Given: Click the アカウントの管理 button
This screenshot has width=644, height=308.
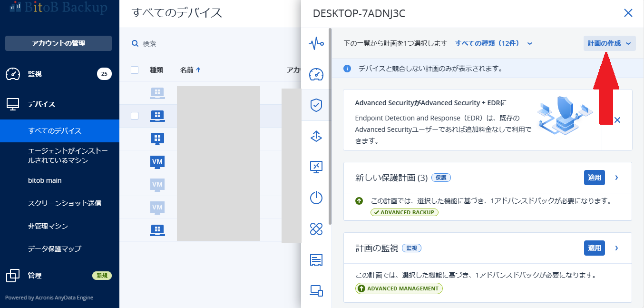Looking at the screenshot, I should pyautogui.click(x=59, y=43).
